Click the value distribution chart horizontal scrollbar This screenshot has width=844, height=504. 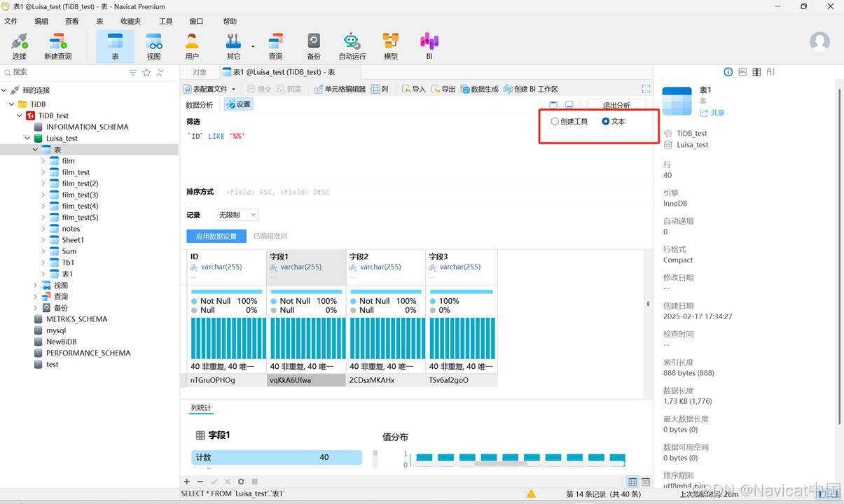500,463
